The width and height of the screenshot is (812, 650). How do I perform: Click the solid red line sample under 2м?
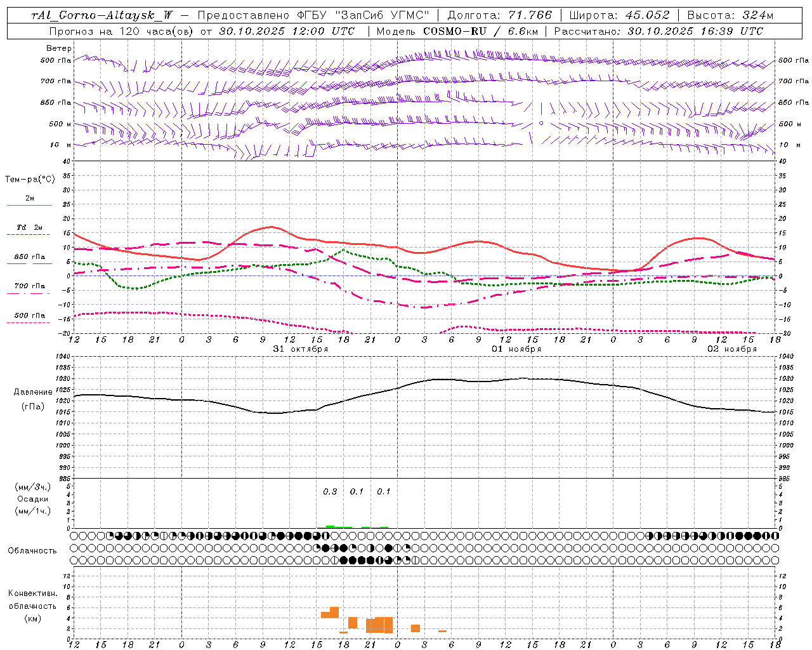(29, 205)
